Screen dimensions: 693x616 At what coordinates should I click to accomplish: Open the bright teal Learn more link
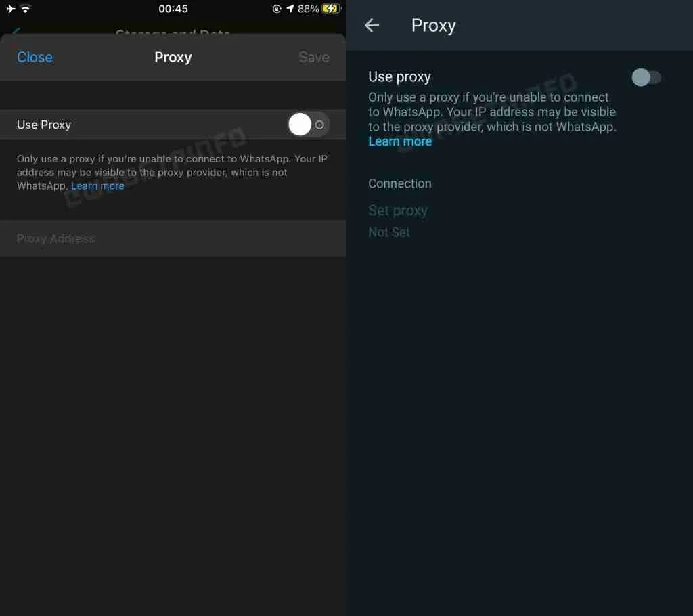(x=400, y=141)
